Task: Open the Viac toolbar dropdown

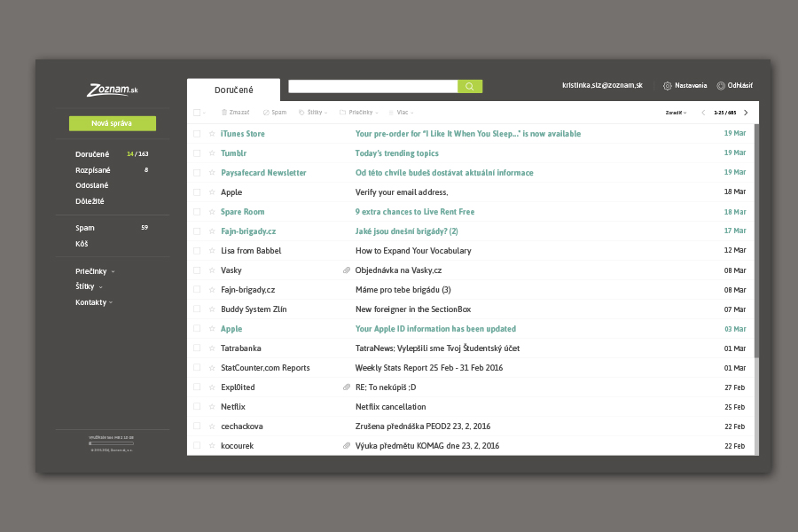Action: click(x=401, y=113)
